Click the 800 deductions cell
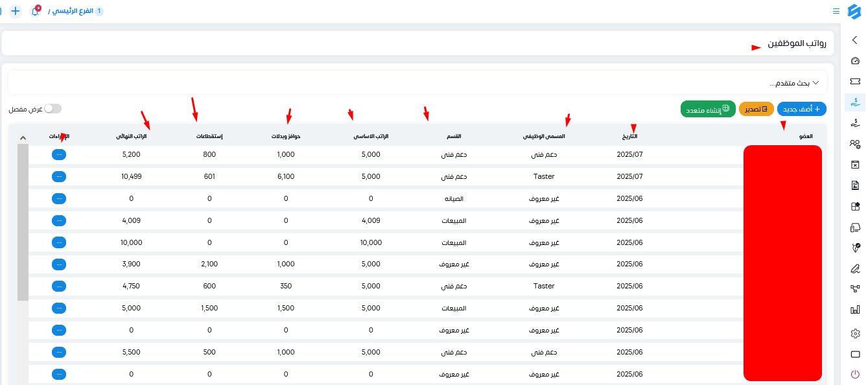The width and height of the screenshot is (868, 385). (x=209, y=154)
